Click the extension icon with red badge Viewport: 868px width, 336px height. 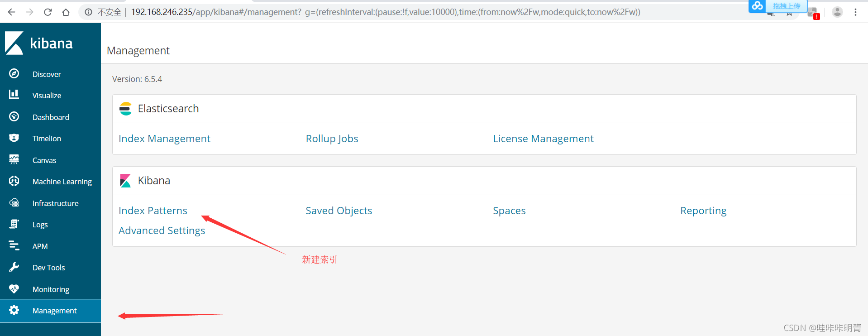coord(813,13)
